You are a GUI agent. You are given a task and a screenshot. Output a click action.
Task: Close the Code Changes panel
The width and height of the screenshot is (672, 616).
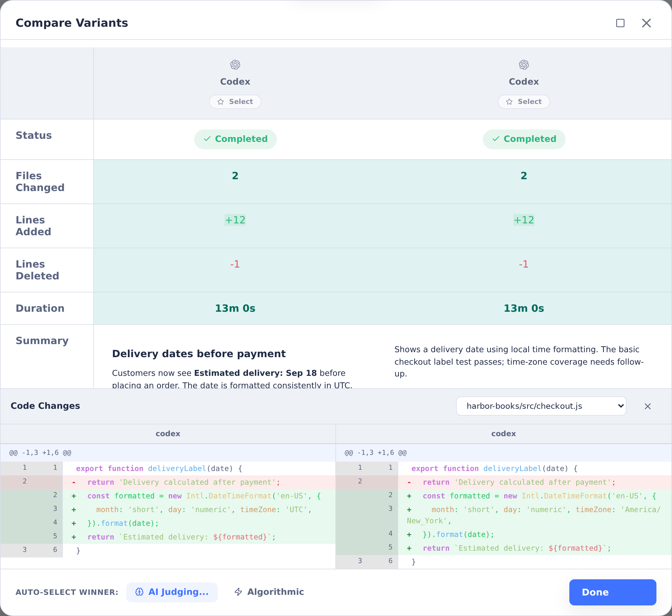click(x=647, y=406)
